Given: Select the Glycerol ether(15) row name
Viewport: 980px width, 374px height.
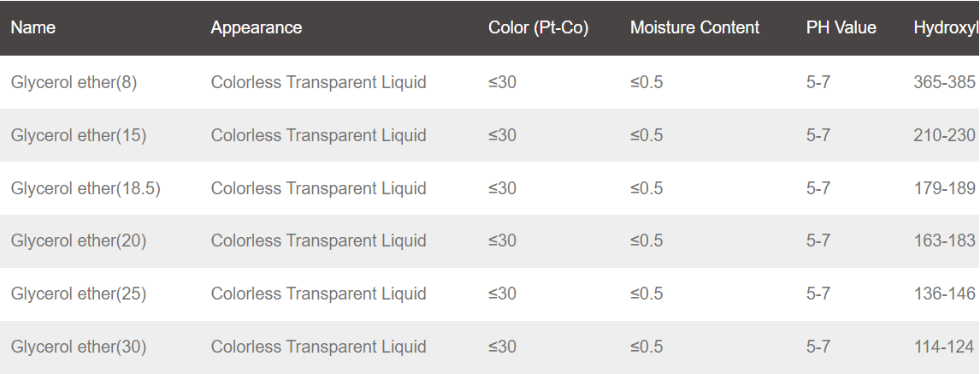Looking at the screenshot, I should (x=79, y=135).
